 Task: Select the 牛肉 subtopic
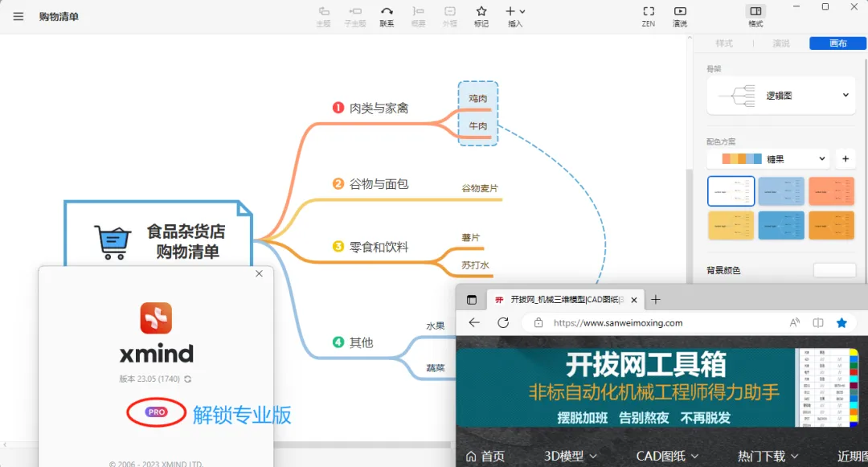pyautogui.click(x=477, y=126)
